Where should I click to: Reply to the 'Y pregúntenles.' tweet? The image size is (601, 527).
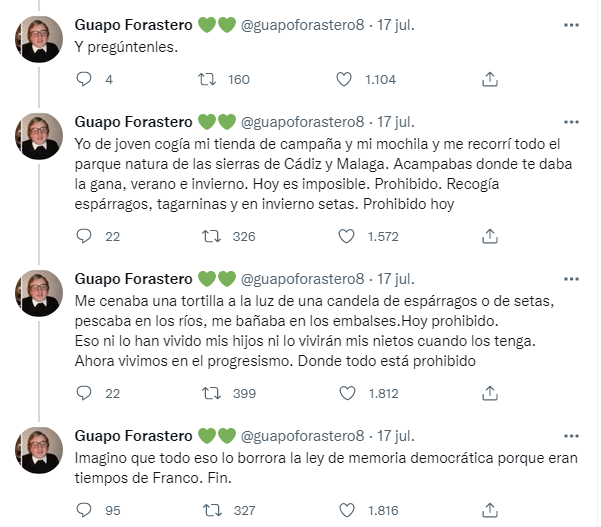point(86,79)
